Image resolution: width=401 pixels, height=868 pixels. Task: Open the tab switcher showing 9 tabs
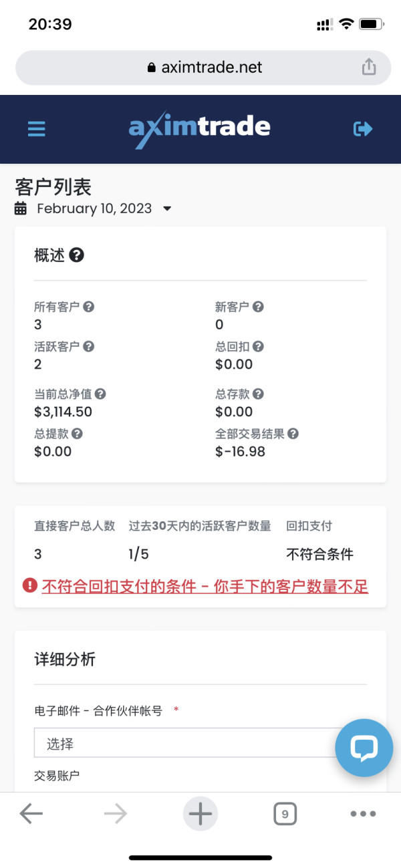click(x=285, y=814)
